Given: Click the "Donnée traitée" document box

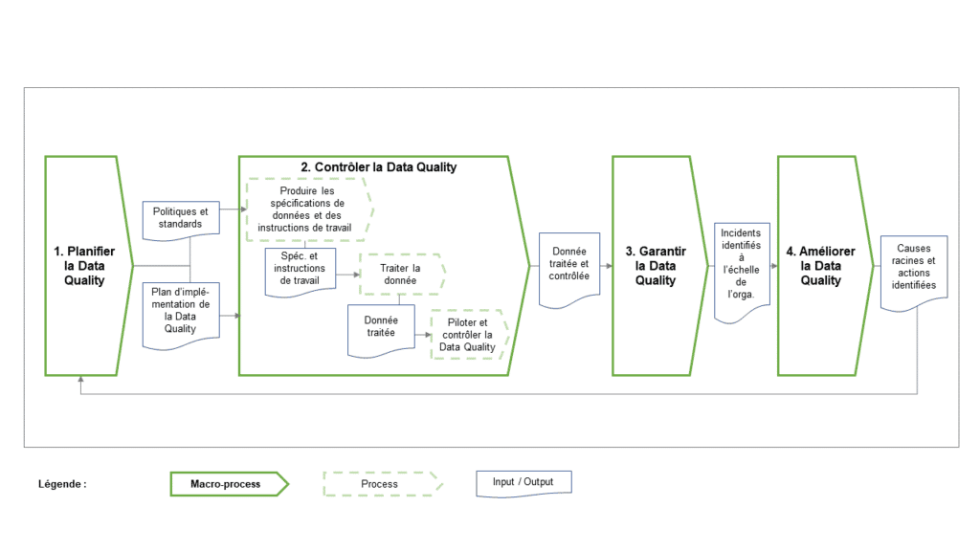Looking at the screenshot, I should pos(381,328).
